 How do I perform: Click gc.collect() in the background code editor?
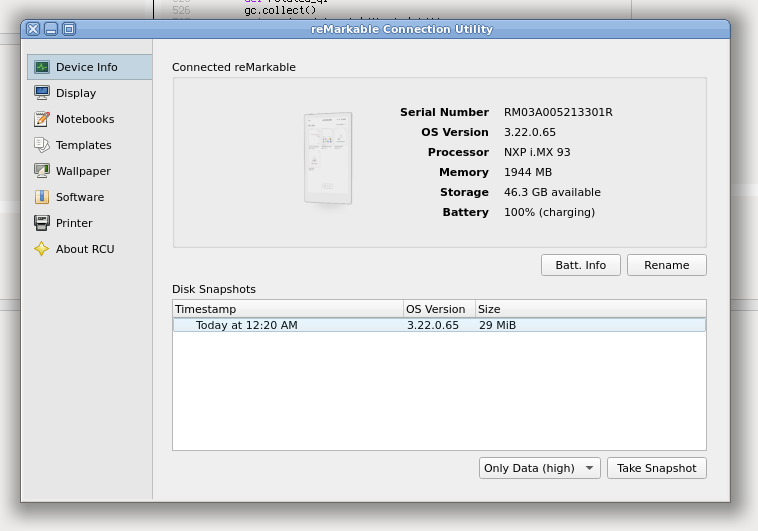click(x=280, y=10)
